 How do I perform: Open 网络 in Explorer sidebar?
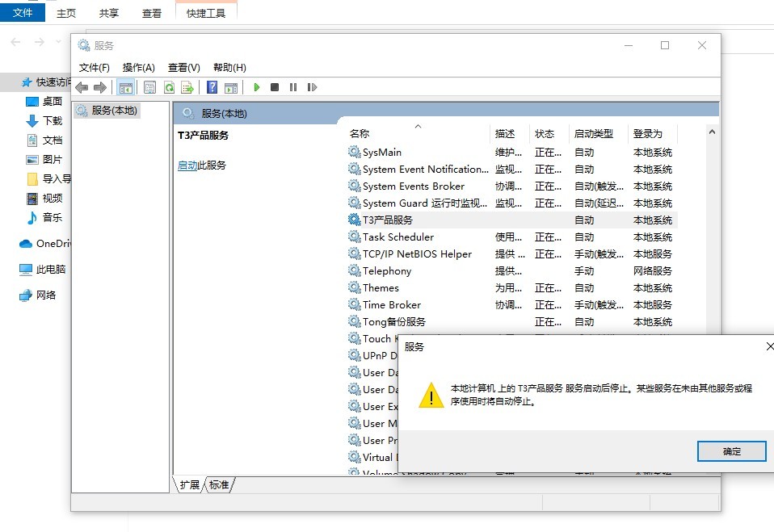click(37, 295)
